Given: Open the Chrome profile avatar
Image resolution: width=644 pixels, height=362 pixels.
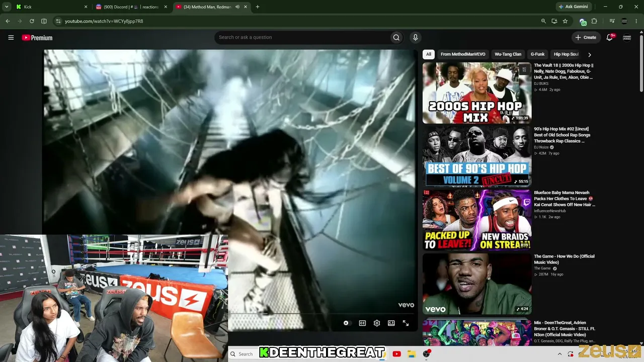Looking at the screenshot, I should coord(624,21).
